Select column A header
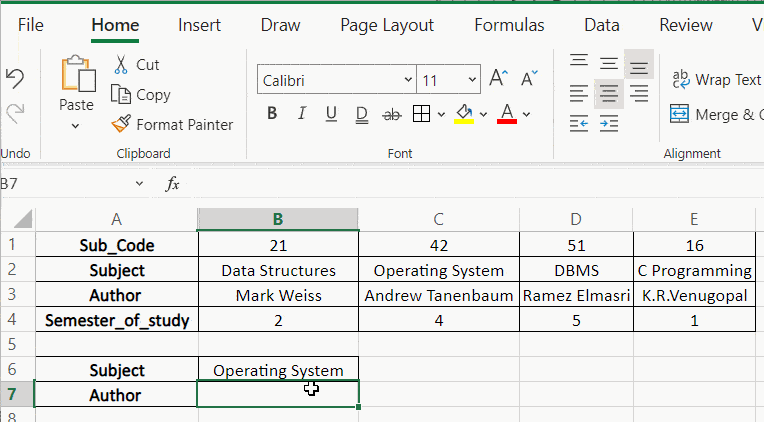This screenshot has height=422, width=764. [x=116, y=219]
